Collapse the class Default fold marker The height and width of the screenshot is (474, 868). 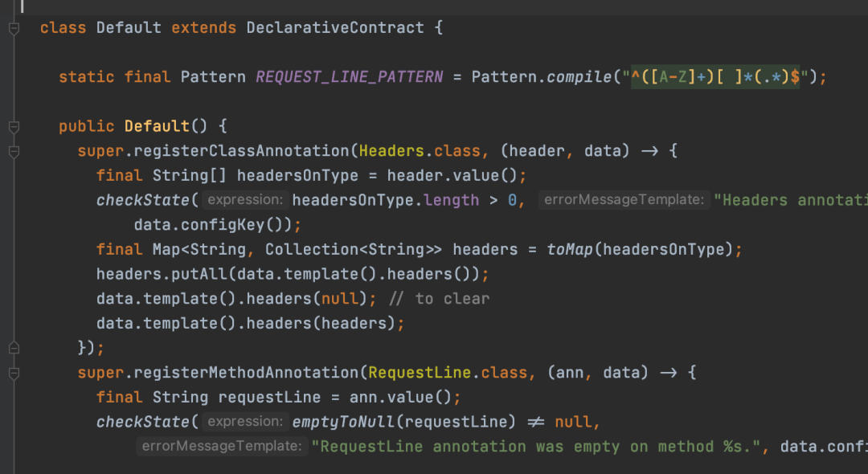click(x=14, y=28)
